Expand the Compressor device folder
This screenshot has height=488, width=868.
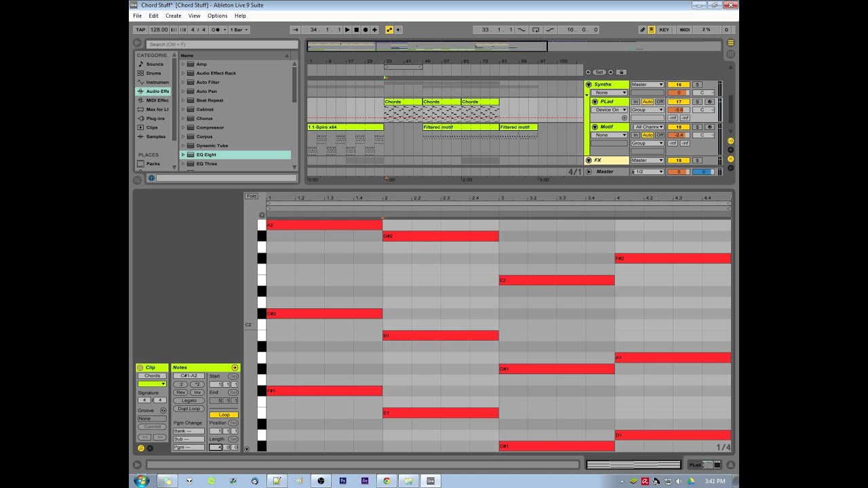(x=183, y=127)
